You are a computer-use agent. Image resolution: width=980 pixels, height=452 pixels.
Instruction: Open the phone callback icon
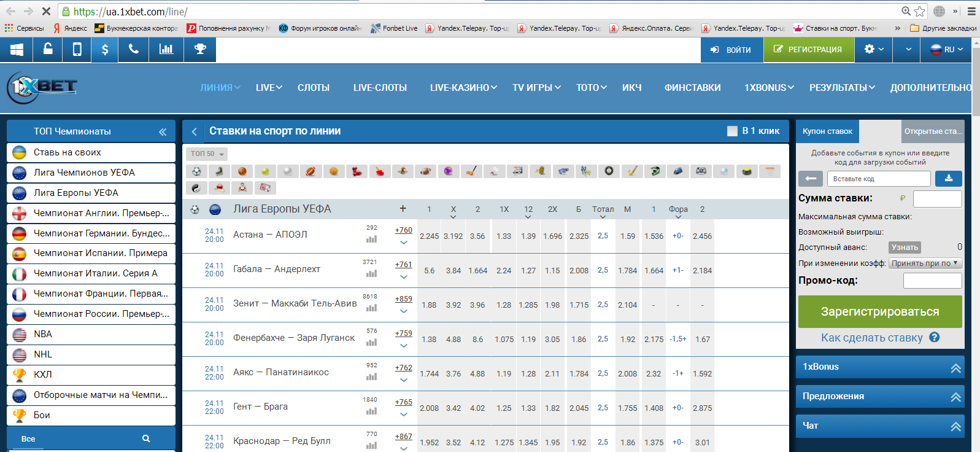coord(134,50)
